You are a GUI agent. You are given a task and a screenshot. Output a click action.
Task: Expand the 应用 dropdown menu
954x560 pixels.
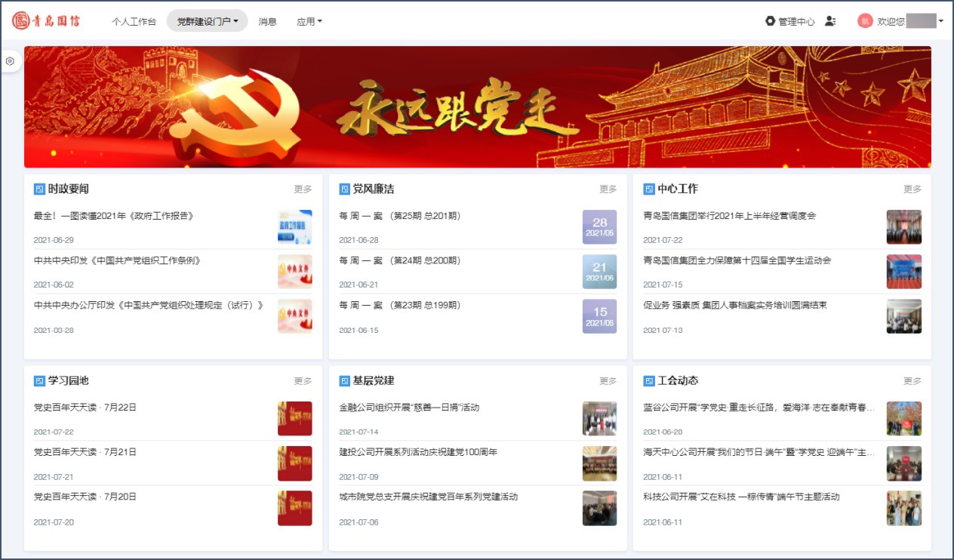click(x=309, y=22)
